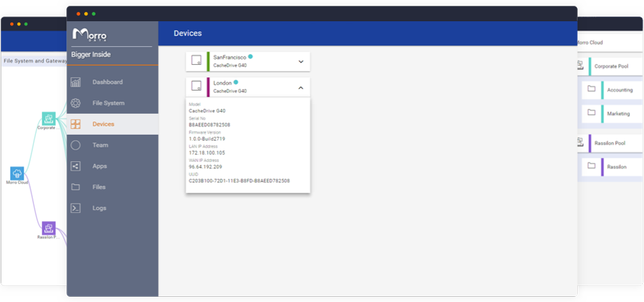Click the Apps share icon
This screenshot has width=644, height=302.
point(75,166)
